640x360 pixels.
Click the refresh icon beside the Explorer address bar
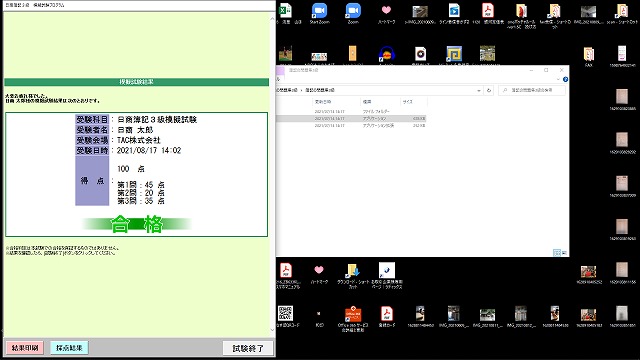point(489,90)
